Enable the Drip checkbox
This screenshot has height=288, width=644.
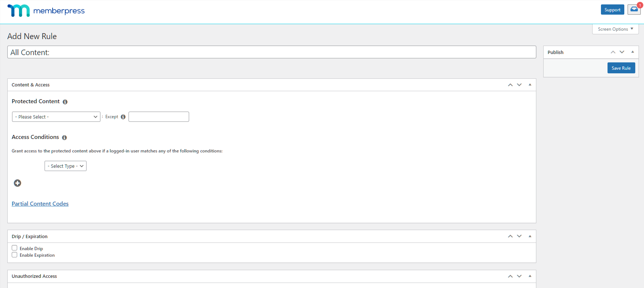(15, 248)
